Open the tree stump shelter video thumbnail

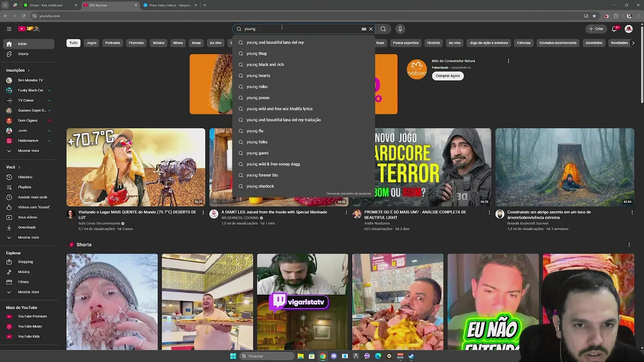point(565,167)
